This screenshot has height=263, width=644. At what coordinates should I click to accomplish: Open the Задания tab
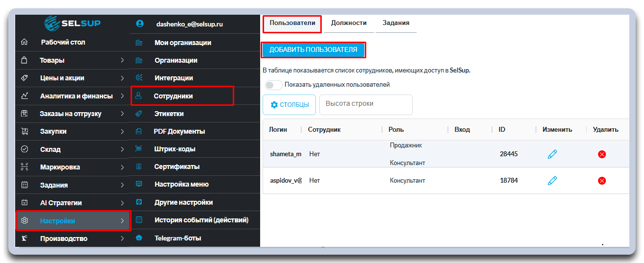point(396,23)
